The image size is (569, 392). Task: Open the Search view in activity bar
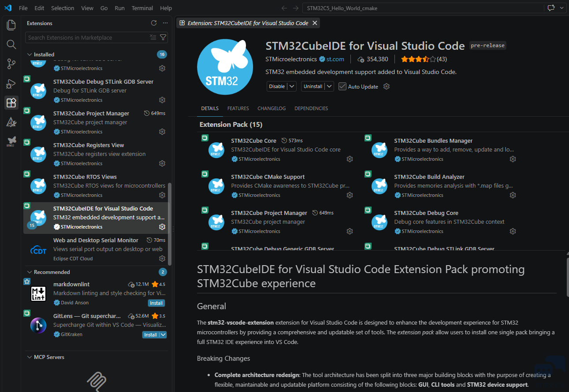point(11,44)
